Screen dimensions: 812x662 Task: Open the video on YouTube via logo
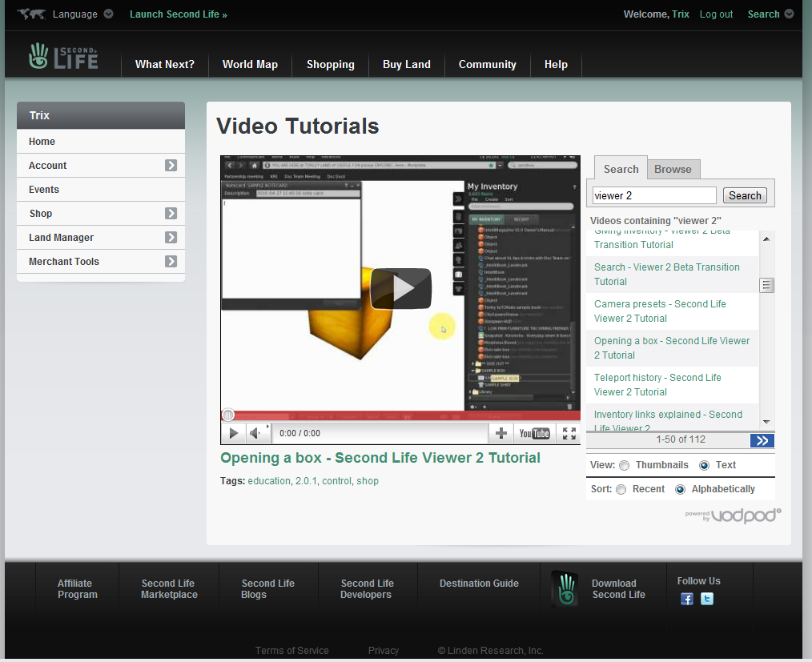coord(534,433)
